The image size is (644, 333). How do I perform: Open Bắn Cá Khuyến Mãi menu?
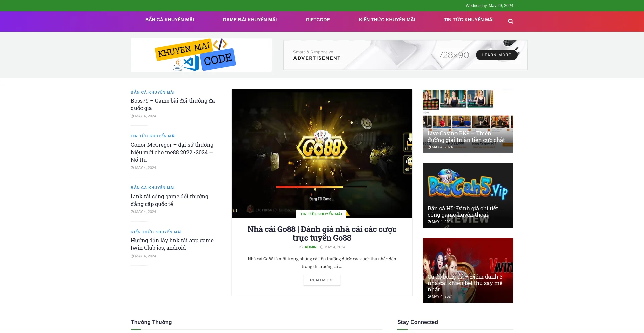[x=169, y=20]
